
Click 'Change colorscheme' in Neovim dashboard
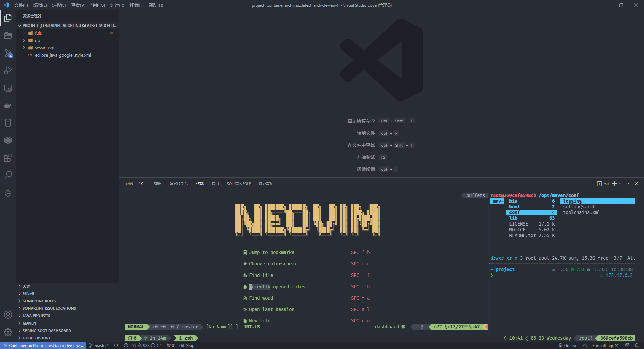click(273, 264)
